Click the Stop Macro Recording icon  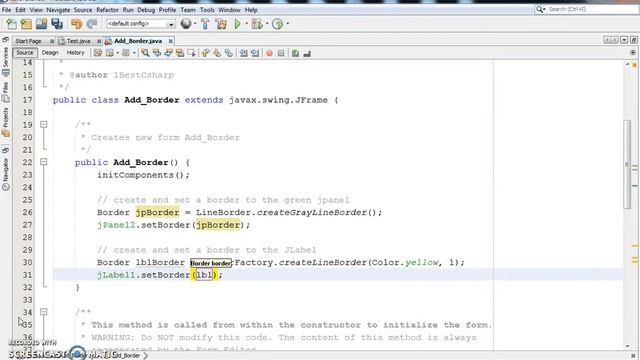tap(281, 53)
